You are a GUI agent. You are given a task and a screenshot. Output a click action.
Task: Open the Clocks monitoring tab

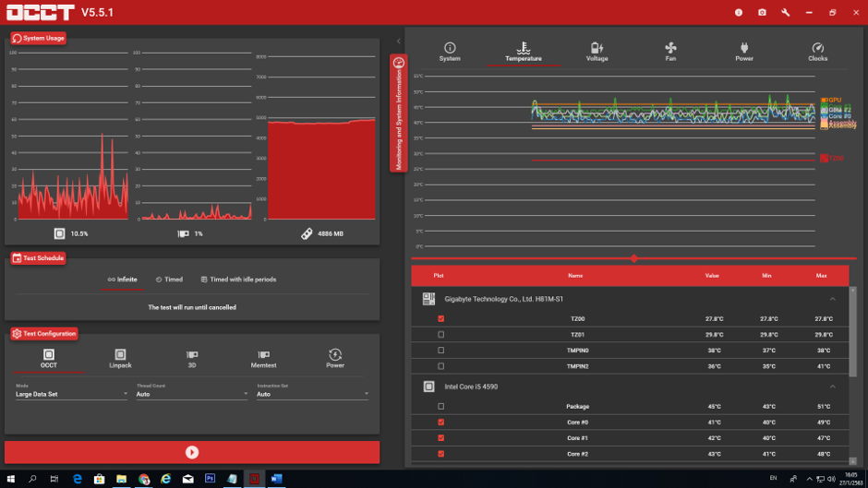pos(817,52)
